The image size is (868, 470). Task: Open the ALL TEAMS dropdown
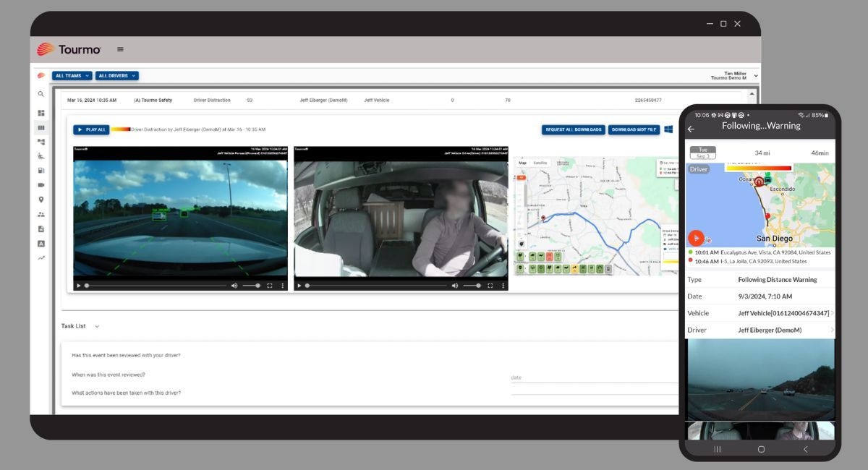click(70, 75)
